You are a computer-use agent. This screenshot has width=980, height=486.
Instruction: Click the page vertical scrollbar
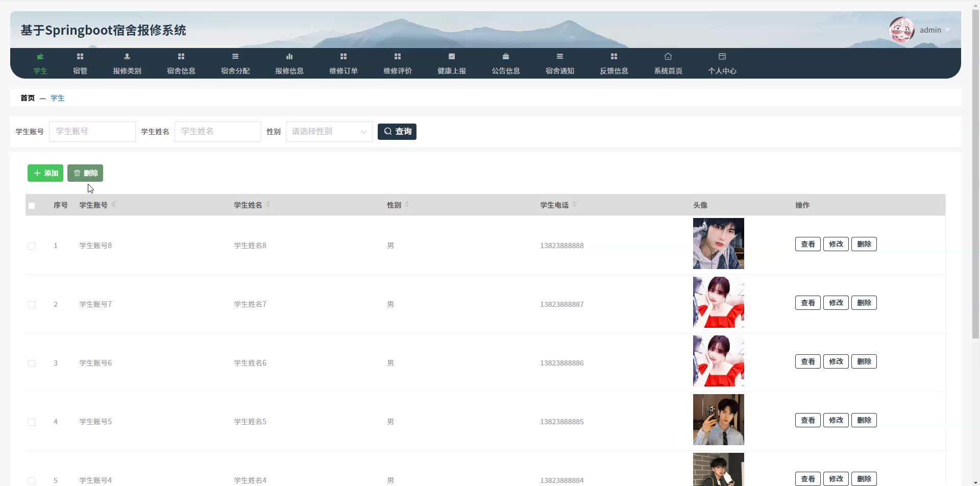click(975, 174)
